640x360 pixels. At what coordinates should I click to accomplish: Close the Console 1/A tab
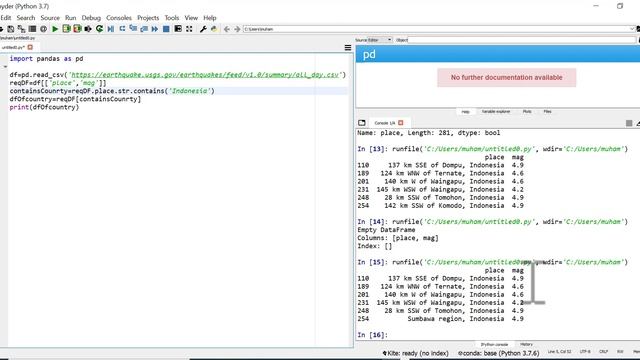(401, 123)
